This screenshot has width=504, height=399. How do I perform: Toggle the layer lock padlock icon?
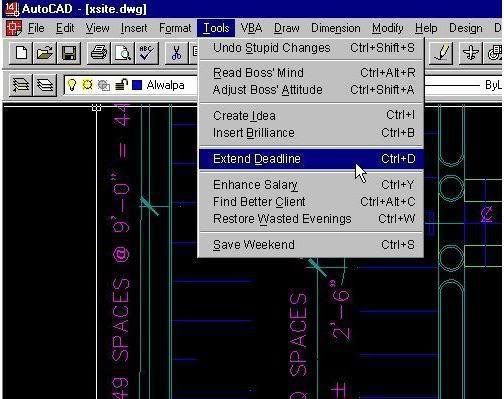coord(121,85)
